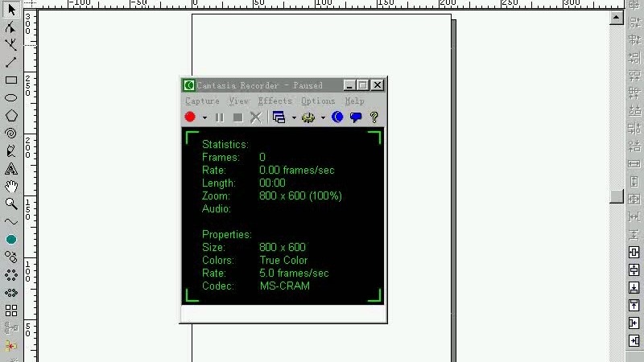Click the 'Statistics:' heading
The width and height of the screenshot is (644, 362).
(225, 145)
